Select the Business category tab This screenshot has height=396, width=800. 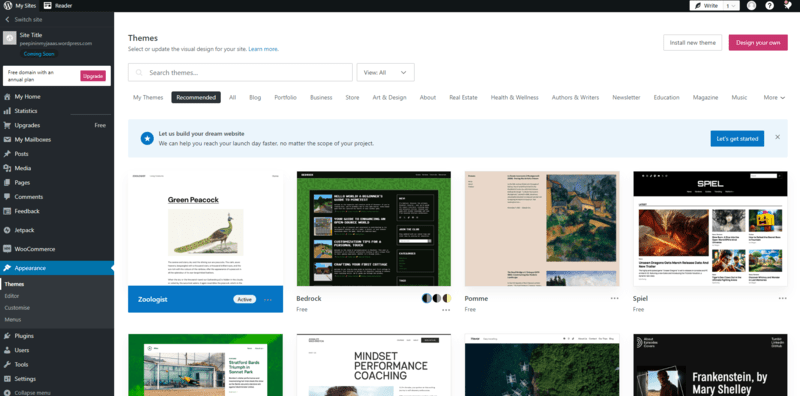321,97
